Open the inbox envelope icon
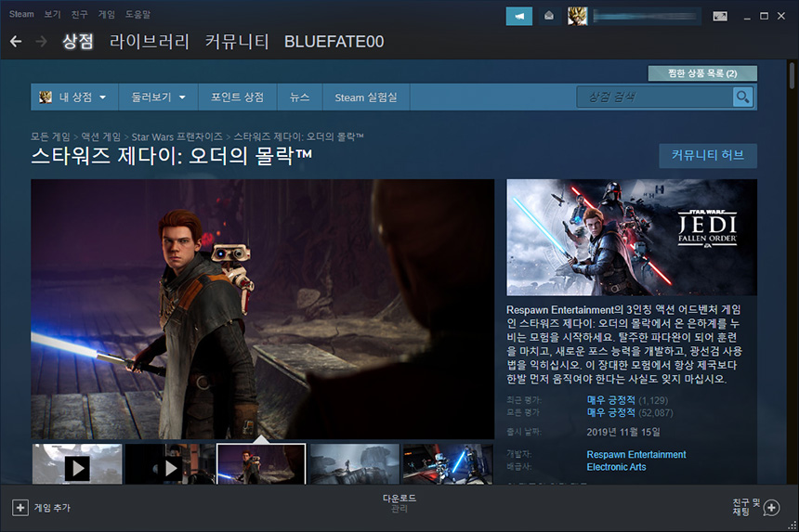 click(549, 17)
